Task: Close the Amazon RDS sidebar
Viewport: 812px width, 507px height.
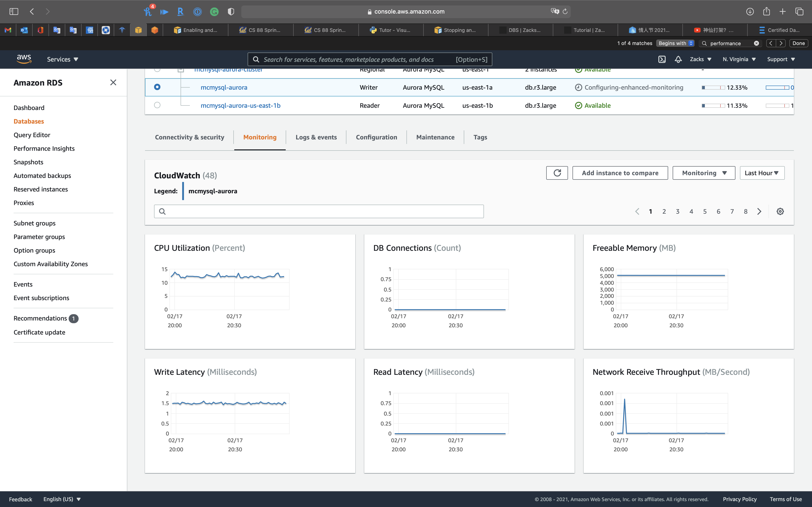Action: 113,82
